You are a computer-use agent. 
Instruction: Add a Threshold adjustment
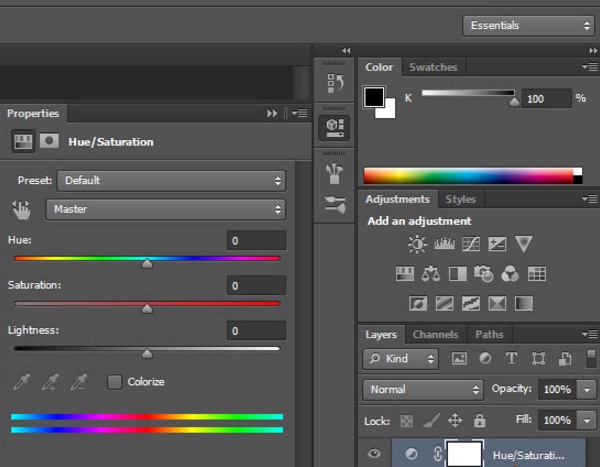coord(471,304)
